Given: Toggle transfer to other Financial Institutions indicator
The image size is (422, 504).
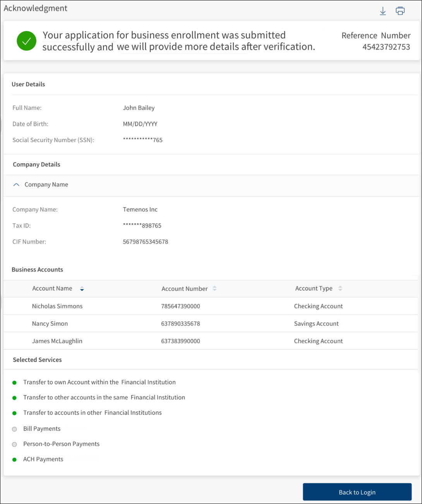Looking at the screenshot, I should (x=14, y=413).
